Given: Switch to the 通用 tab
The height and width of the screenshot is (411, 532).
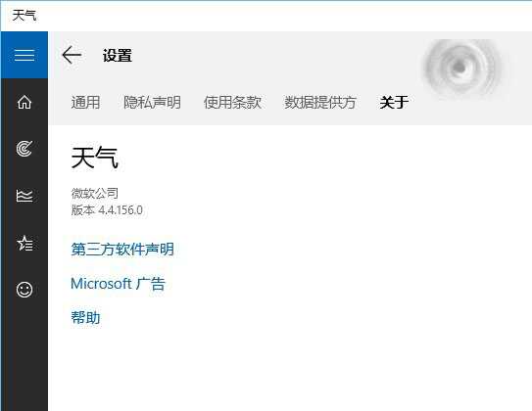Looking at the screenshot, I should 85,103.
